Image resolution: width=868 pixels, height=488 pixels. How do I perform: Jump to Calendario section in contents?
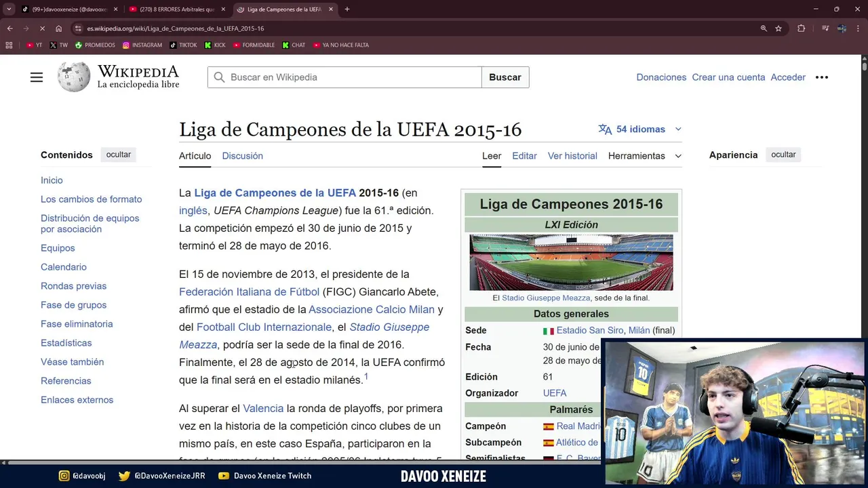coord(64,267)
